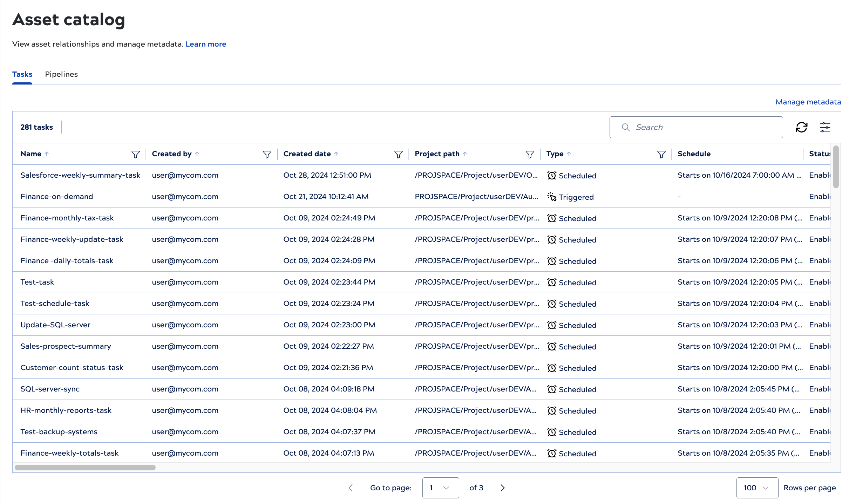Image resolution: width=849 pixels, height=504 pixels.
Task: Click schedule Starts on 10/9/2024 12:20:00 PM
Action: [740, 368]
